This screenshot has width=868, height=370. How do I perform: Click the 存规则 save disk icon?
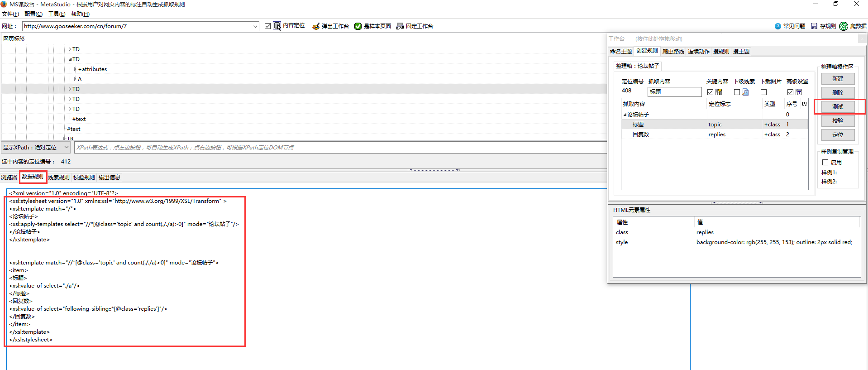tap(814, 26)
